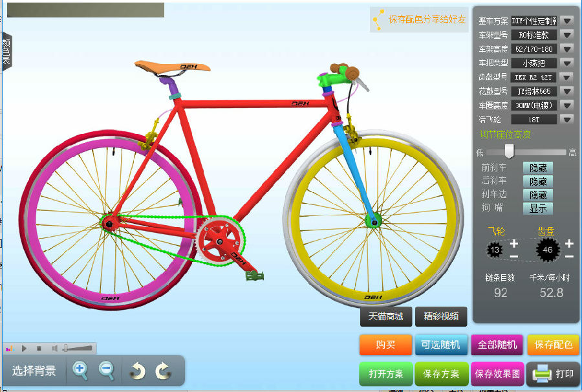Select the brown handlebar grip

tap(352, 73)
